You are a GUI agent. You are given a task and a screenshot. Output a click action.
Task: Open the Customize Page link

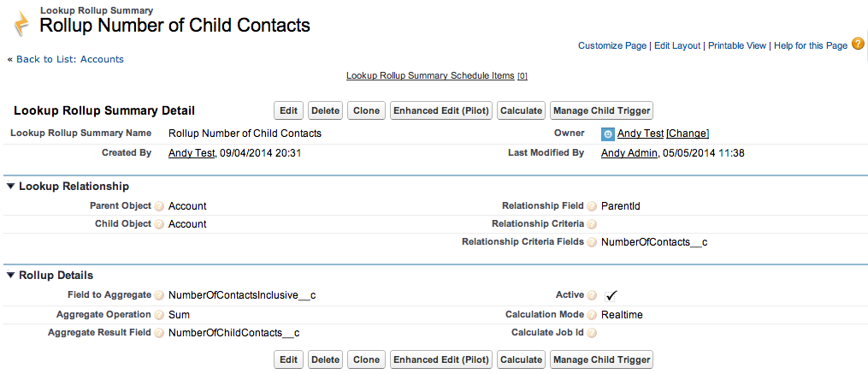coord(611,46)
